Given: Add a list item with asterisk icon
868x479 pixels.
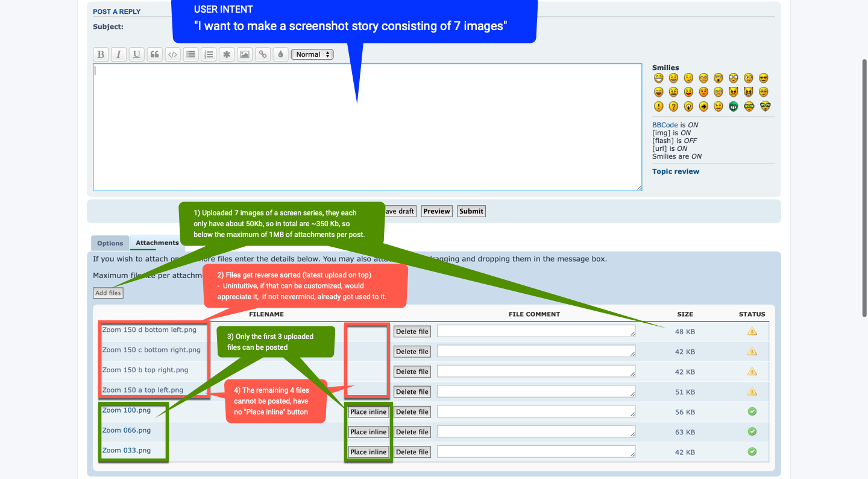Looking at the screenshot, I should [227, 54].
